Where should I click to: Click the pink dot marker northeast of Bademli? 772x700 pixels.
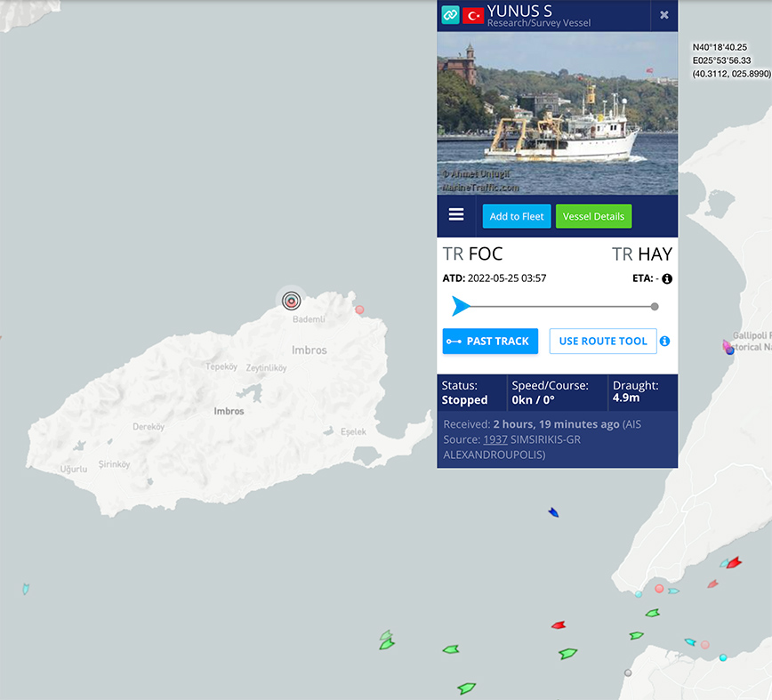359,310
